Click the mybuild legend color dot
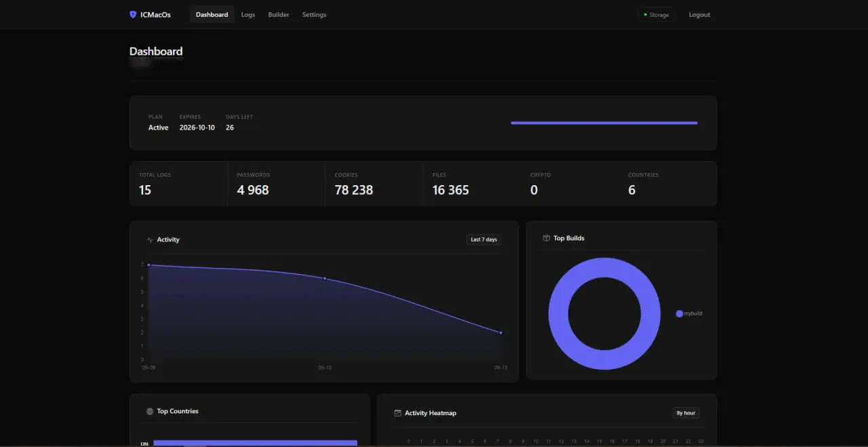Screen dimensions: 868x447 click(679, 313)
